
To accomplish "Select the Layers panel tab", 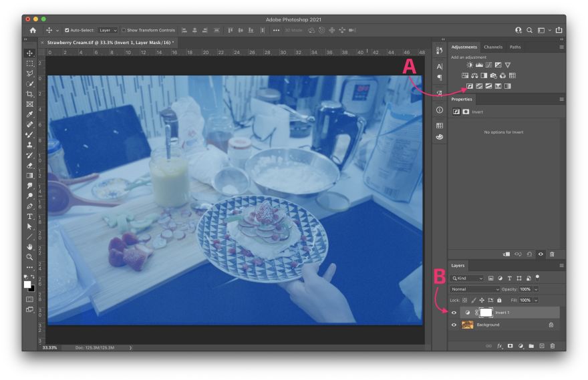I will (x=458, y=265).
